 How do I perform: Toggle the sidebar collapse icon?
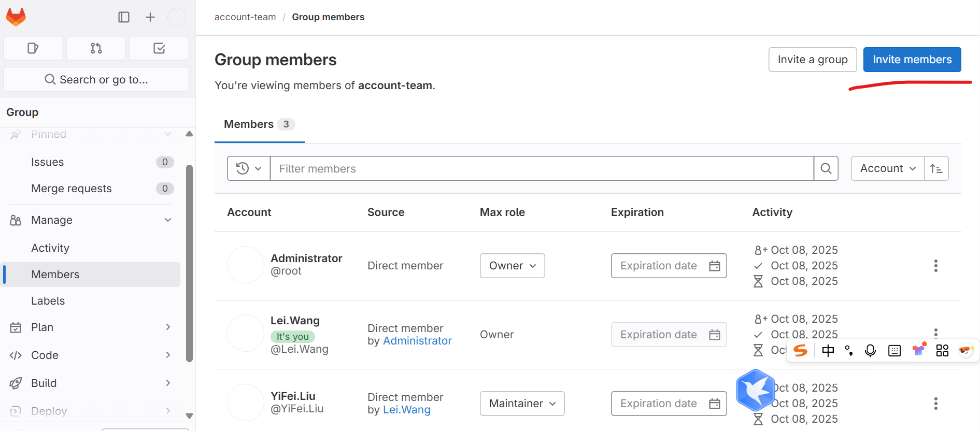tap(124, 17)
